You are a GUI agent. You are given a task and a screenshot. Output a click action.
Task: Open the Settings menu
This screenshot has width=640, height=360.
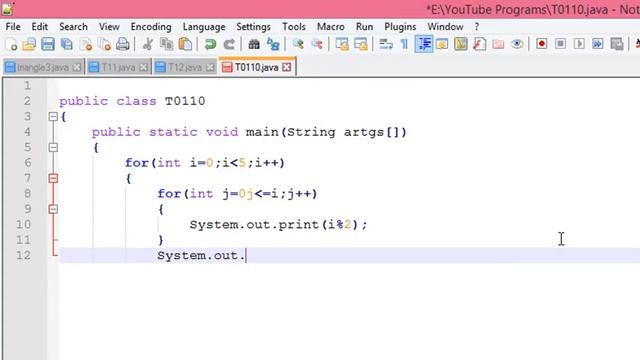pos(253,27)
